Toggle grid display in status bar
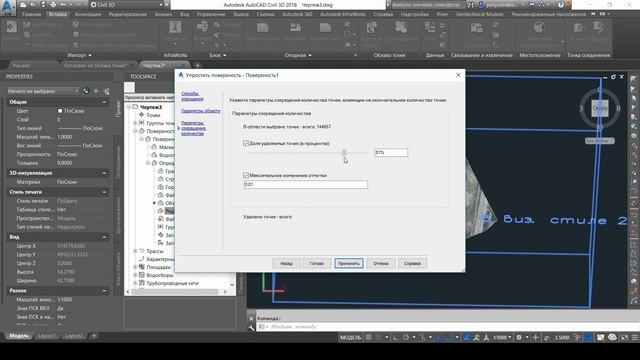The height and width of the screenshot is (360, 640). click(369, 338)
